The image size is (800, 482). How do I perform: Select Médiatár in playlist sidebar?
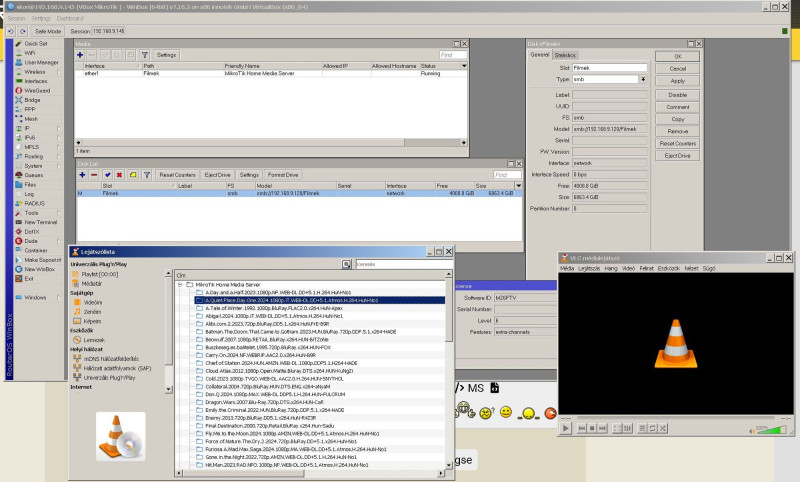tap(91, 284)
